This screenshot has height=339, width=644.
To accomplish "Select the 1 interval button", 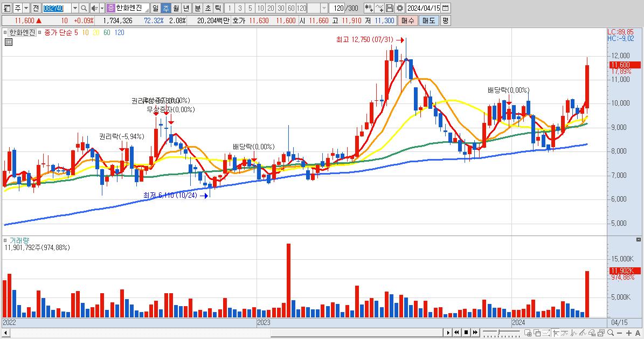I will [230, 8].
